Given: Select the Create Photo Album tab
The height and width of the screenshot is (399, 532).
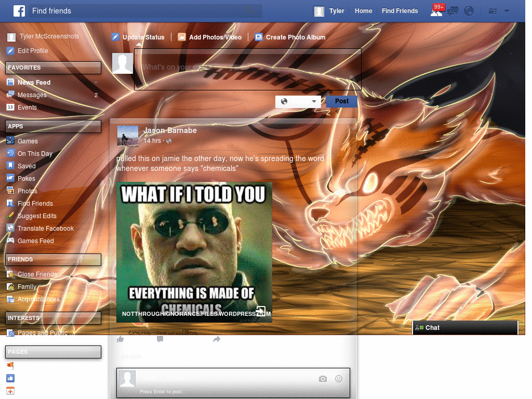Looking at the screenshot, I should [290, 37].
